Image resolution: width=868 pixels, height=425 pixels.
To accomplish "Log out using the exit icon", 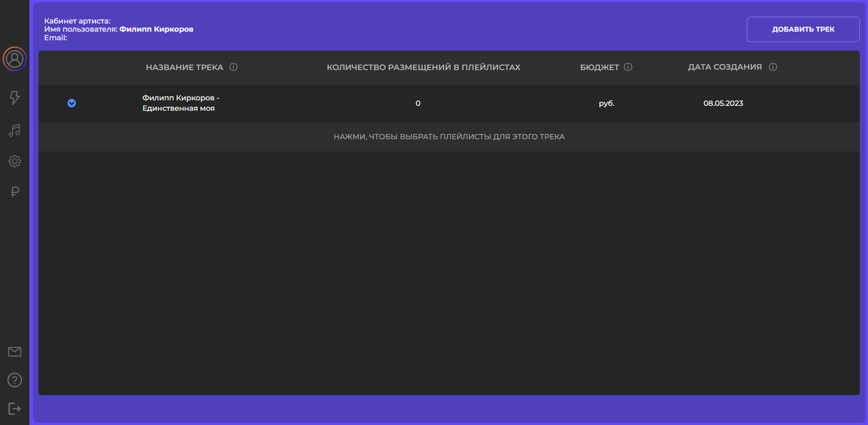I will tap(14, 409).
